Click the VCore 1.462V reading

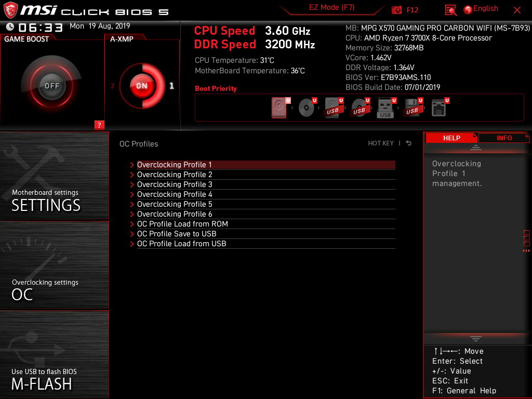(x=368, y=58)
